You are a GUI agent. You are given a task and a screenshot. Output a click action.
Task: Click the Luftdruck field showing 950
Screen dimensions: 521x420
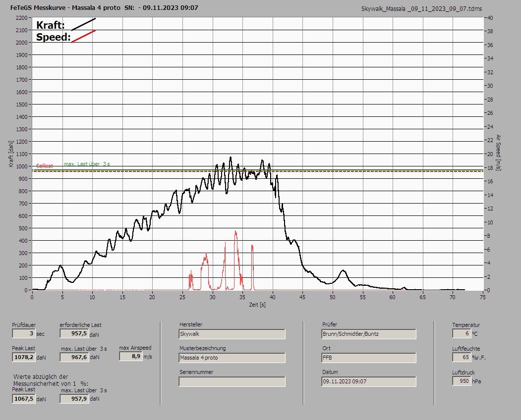pyautogui.click(x=461, y=381)
